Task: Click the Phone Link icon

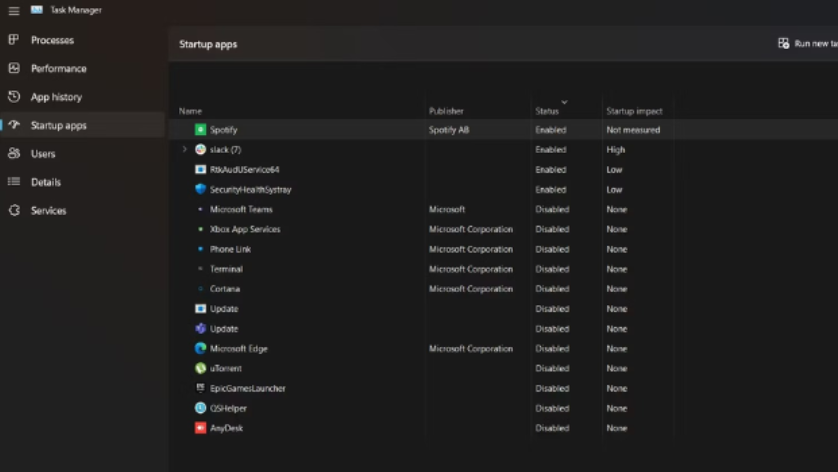Action: (200, 249)
